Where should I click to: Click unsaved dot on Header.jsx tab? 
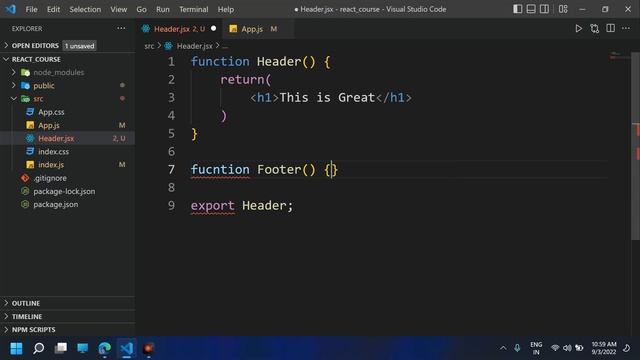tap(213, 29)
